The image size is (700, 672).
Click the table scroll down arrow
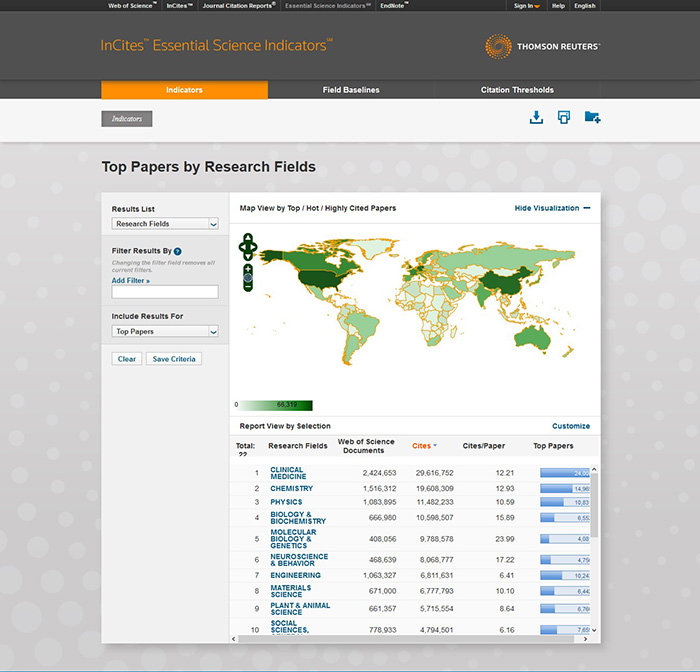594,630
